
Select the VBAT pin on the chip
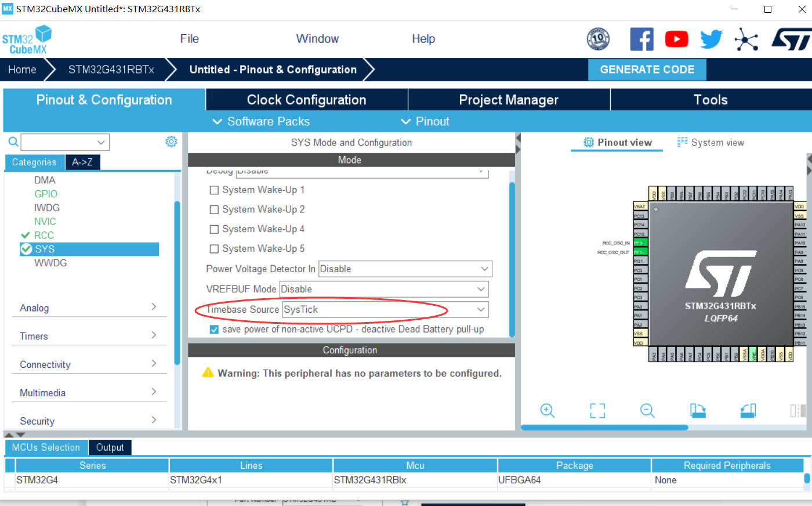pyautogui.click(x=639, y=207)
